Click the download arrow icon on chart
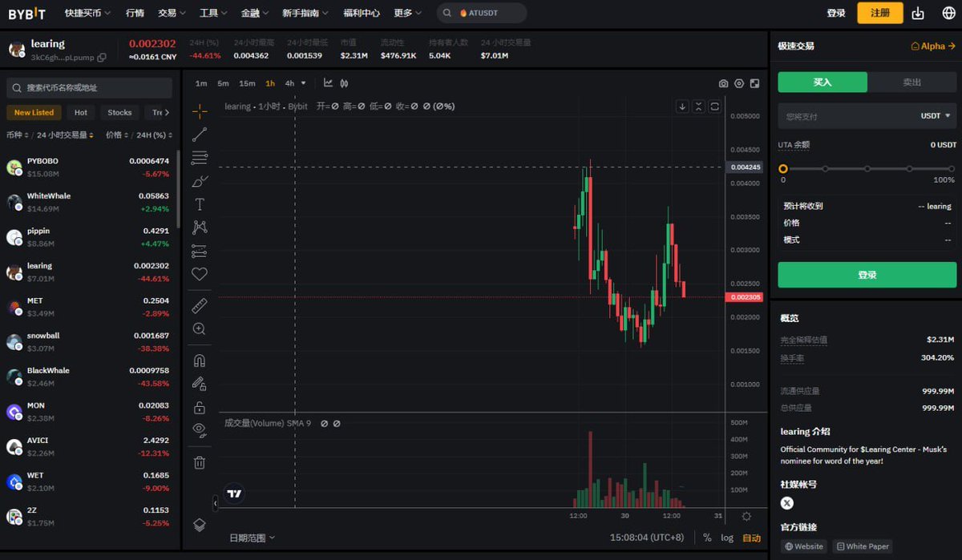Image resolution: width=962 pixels, height=560 pixels. point(682,107)
